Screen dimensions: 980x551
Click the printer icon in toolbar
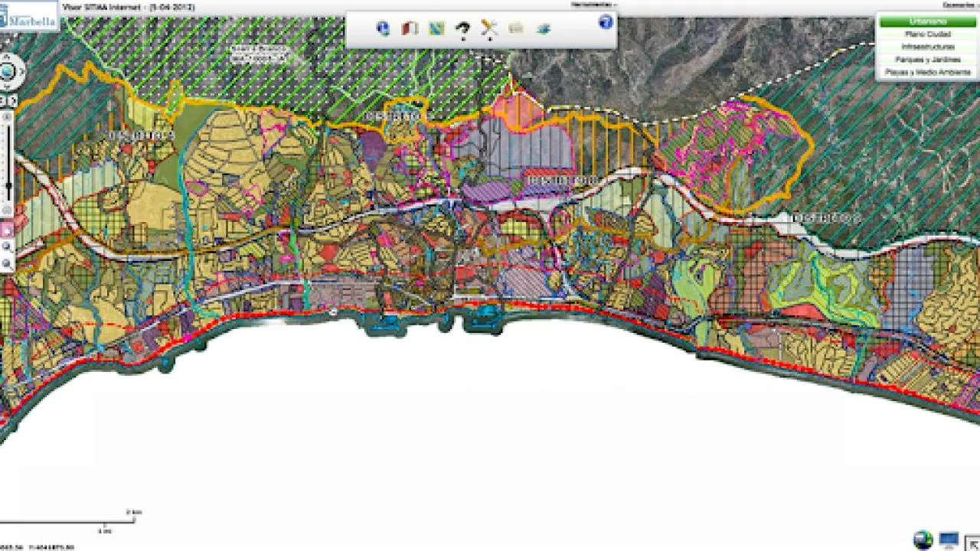click(516, 29)
